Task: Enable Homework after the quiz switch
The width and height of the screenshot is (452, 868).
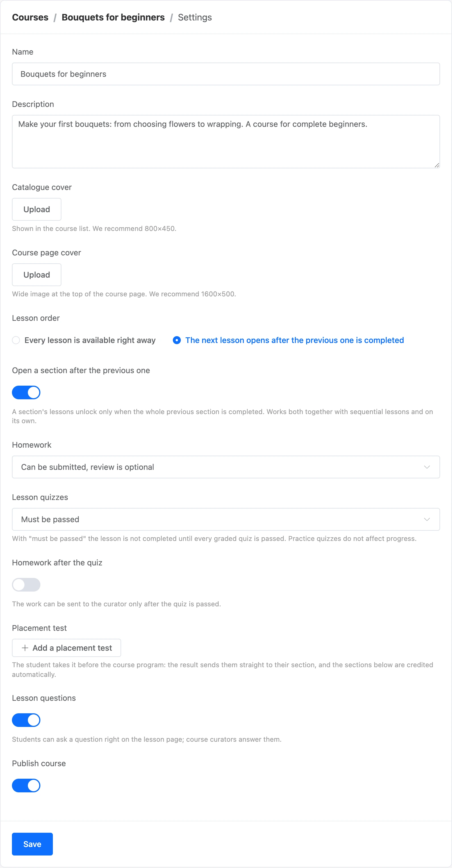Action: (x=26, y=585)
